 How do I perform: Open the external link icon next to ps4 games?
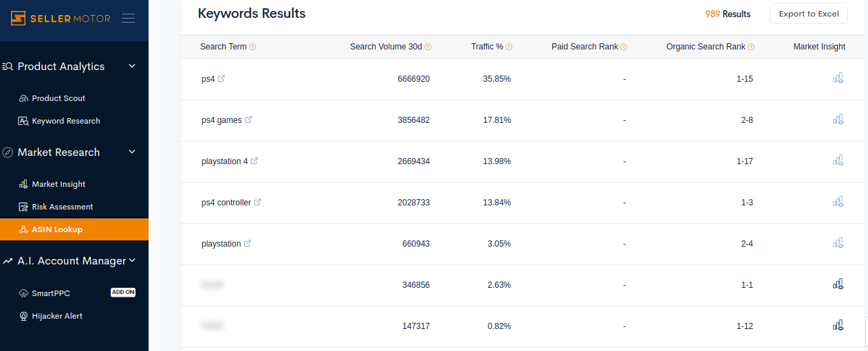tap(248, 120)
